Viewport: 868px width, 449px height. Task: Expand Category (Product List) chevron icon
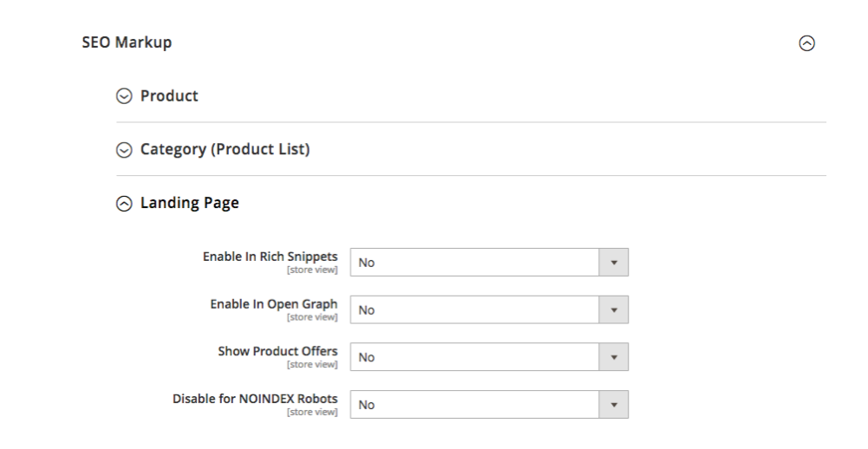tap(124, 150)
